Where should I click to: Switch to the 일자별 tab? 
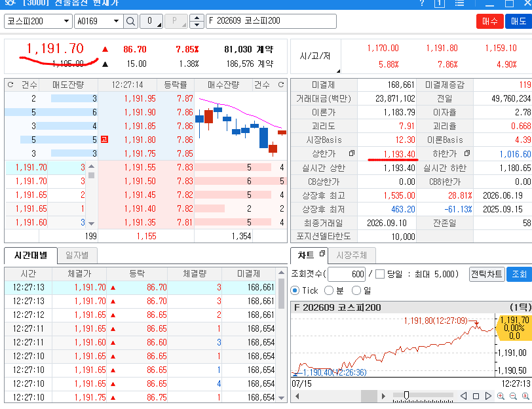pyautogui.click(x=77, y=255)
